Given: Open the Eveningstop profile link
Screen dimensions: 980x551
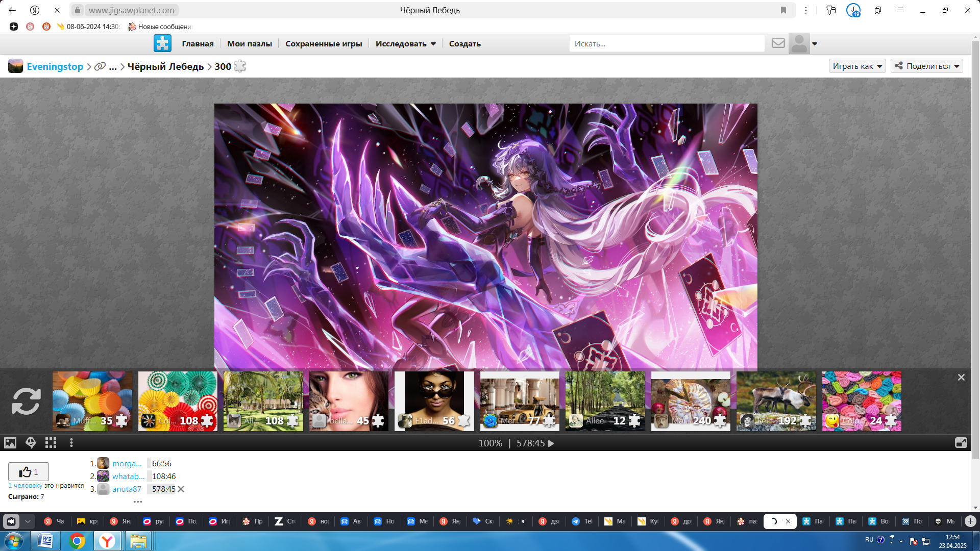Looking at the screenshot, I should click(55, 67).
